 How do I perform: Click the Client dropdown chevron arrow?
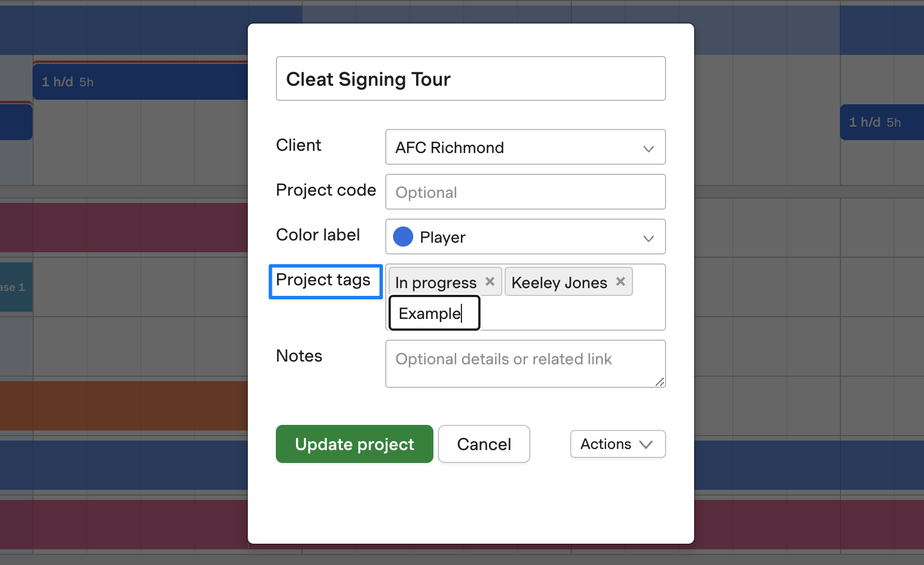click(649, 149)
